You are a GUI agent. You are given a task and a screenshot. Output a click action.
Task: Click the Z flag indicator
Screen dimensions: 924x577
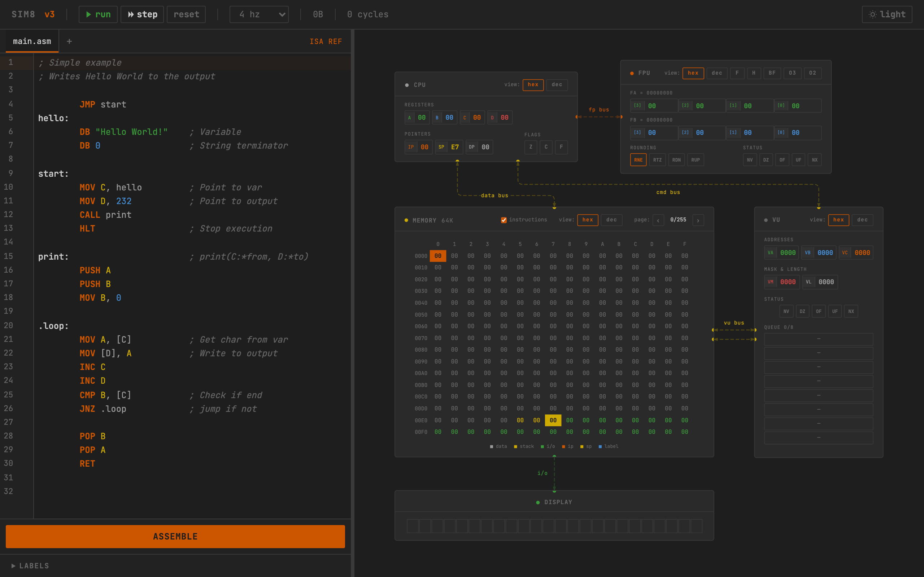[x=531, y=147]
